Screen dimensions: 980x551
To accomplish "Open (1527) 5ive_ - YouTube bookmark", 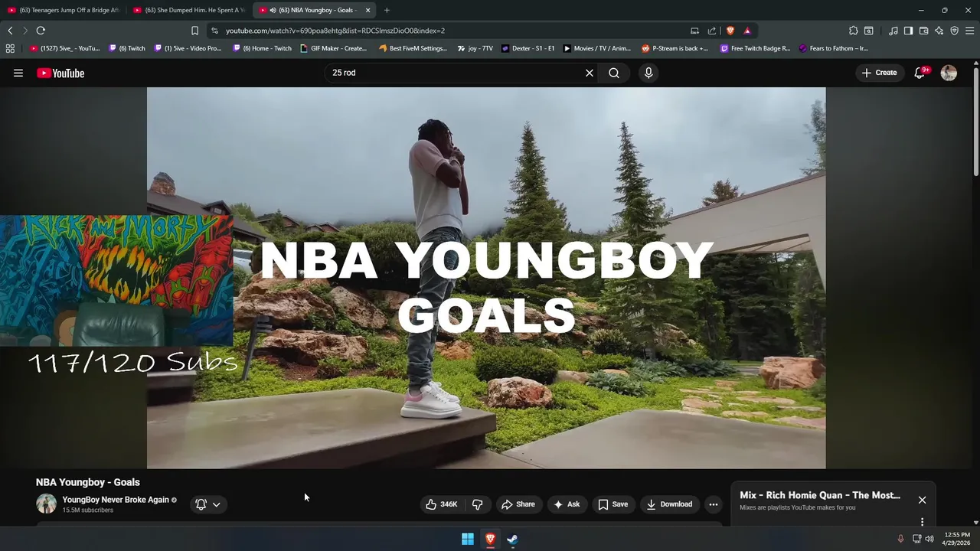I will point(65,48).
